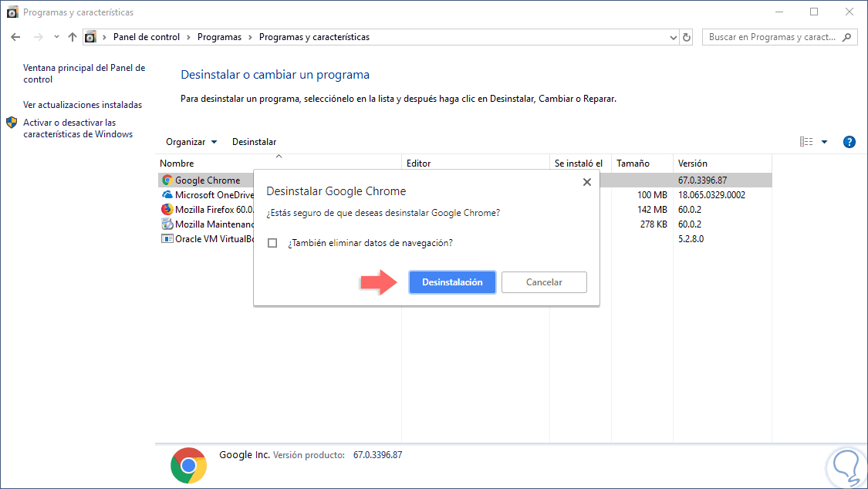Click the control panel icon in address bar
The height and width of the screenshot is (489, 868).
[91, 37]
